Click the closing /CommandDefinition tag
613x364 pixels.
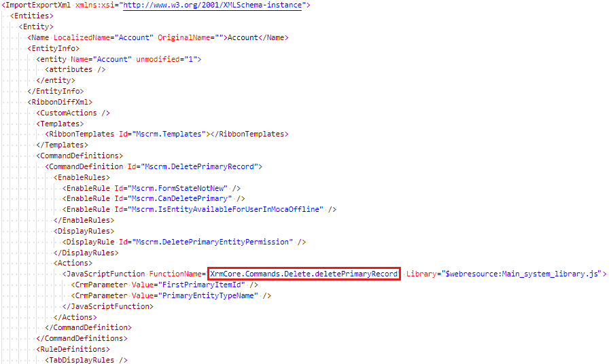(x=88, y=328)
